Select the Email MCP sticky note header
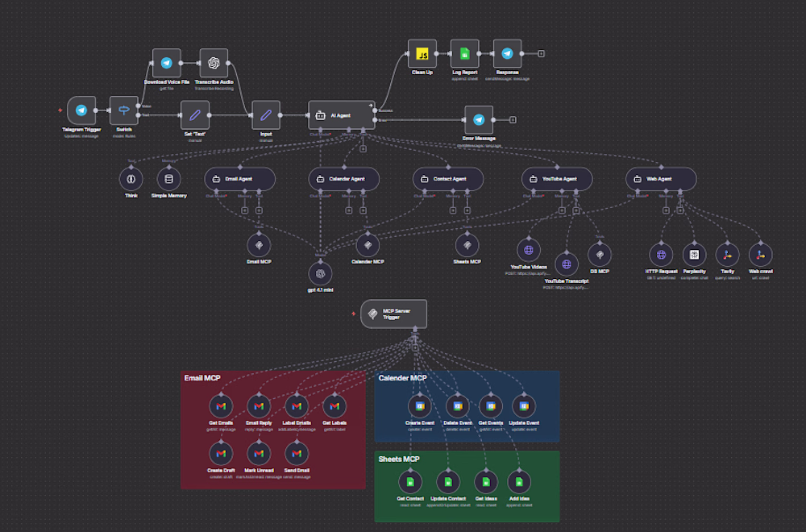The width and height of the screenshot is (806, 532). [202, 378]
